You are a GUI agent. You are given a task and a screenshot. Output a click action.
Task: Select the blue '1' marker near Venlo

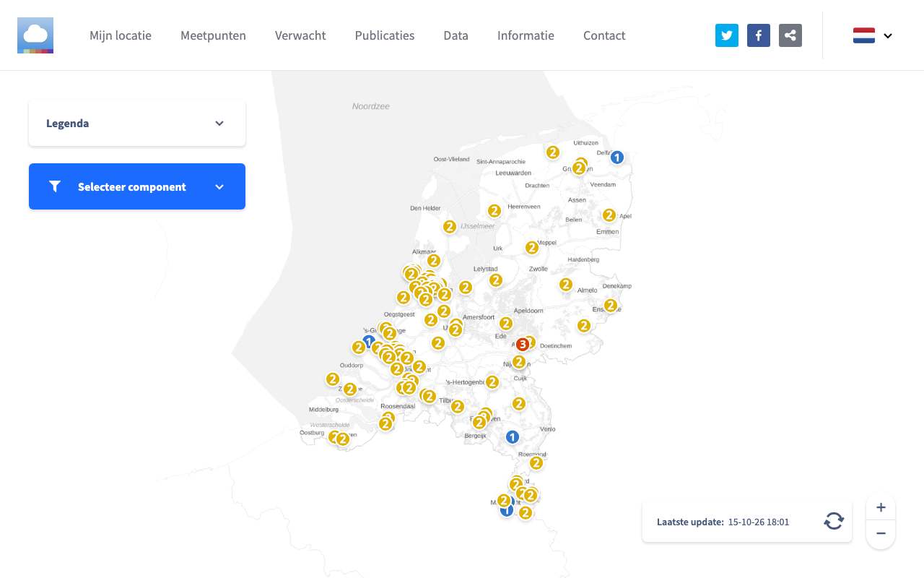512,437
